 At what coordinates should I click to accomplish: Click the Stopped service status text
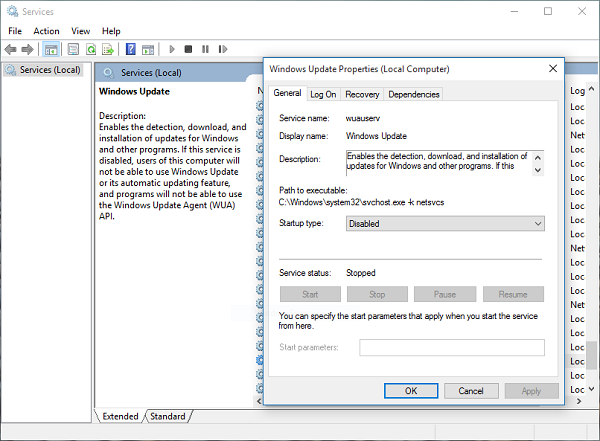tap(361, 273)
